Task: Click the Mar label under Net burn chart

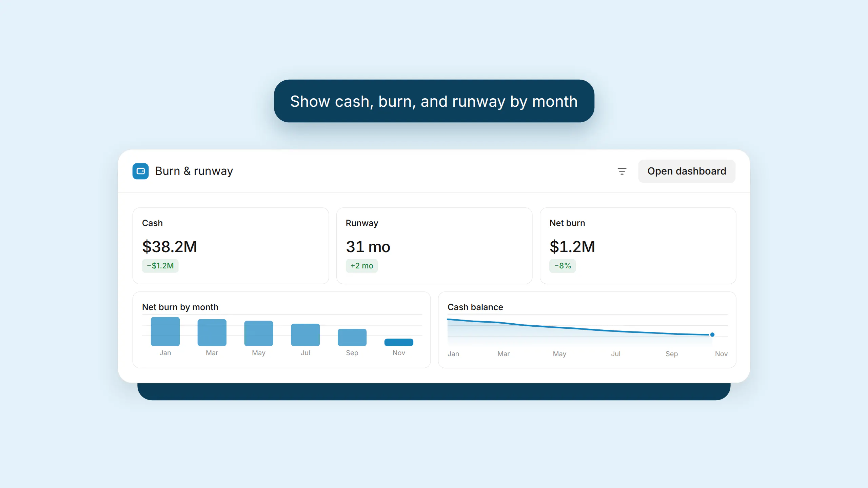Action: 212,353
